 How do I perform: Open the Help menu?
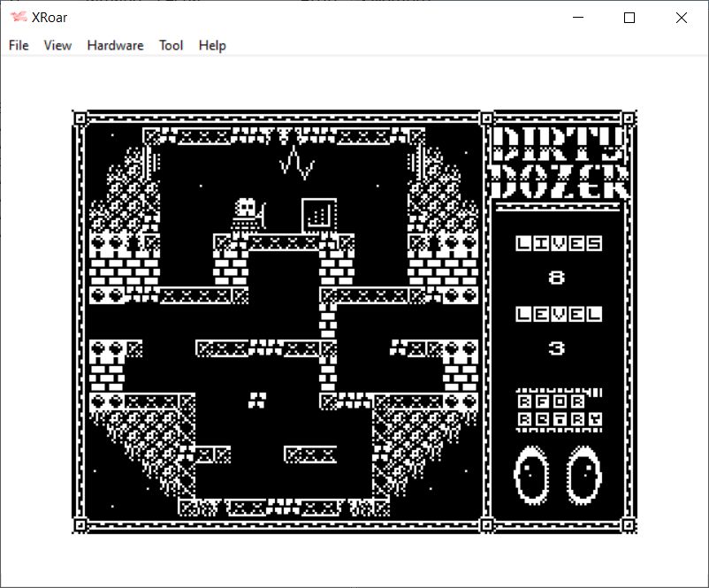point(212,45)
